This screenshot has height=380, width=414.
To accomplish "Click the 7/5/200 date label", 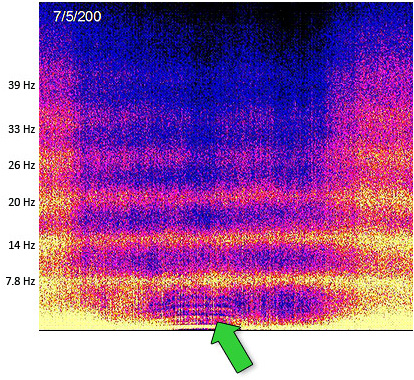I will pyautogui.click(x=77, y=16).
